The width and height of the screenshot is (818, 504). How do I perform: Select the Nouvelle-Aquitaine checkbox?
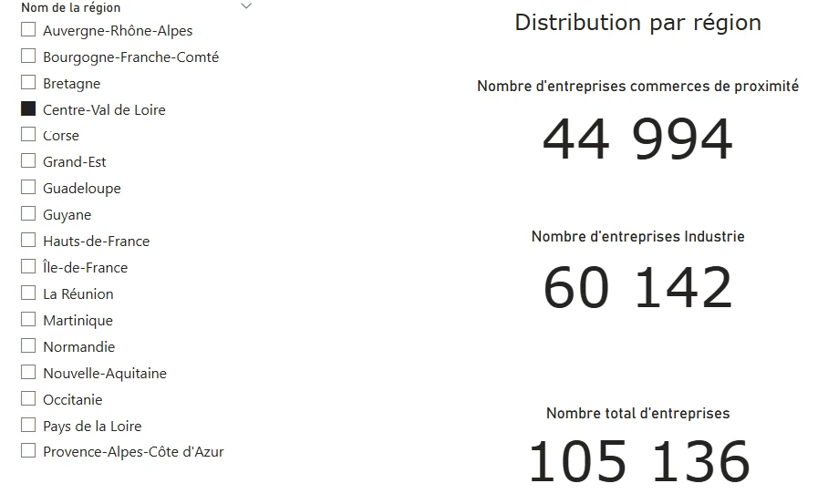tap(28, 373)
